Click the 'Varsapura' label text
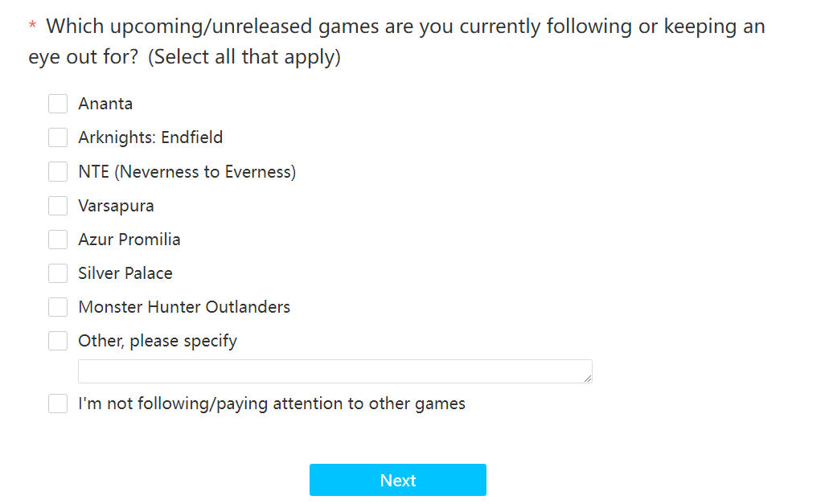This screenshot has height=504, width=825. click(x=117, y=207)
